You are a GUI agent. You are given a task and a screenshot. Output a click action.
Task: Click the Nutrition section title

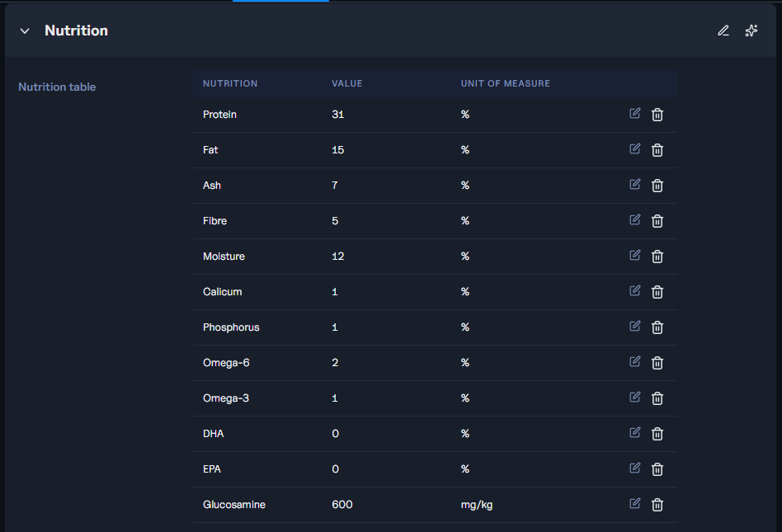point(77,31)
